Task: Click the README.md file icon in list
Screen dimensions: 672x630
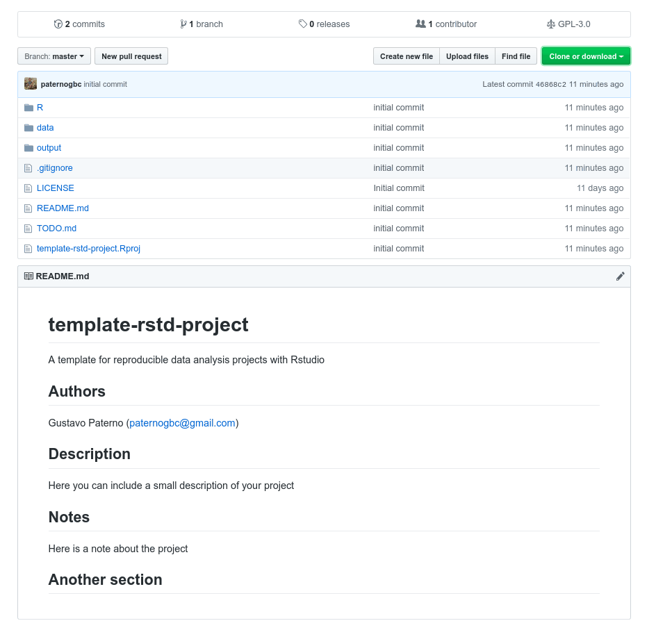Action: 28,208
